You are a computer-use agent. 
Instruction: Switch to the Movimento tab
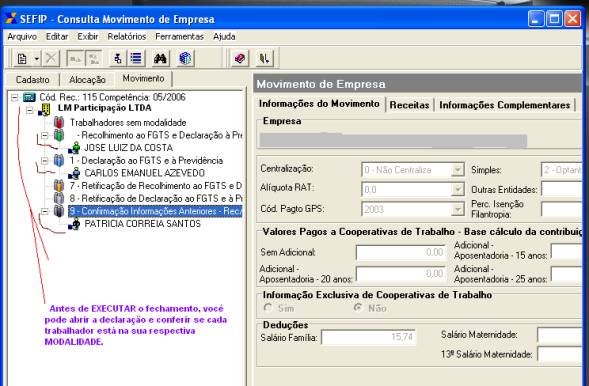click(x=143, y=78)
